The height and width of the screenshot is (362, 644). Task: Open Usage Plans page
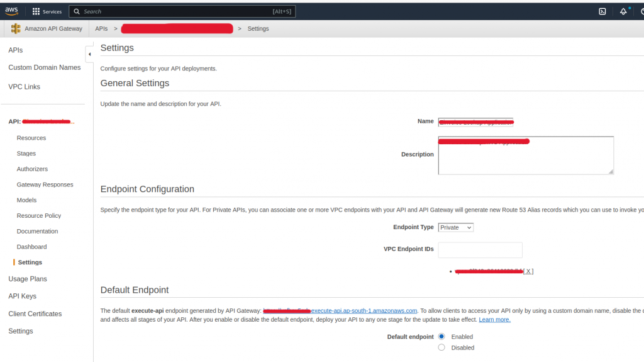point(28,279)
